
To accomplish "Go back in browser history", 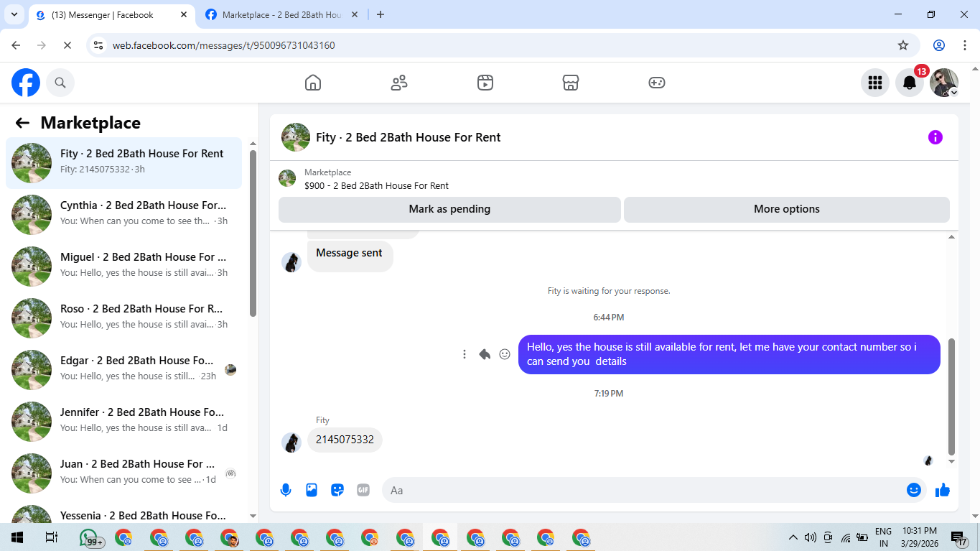I will (x=16, y=45).
